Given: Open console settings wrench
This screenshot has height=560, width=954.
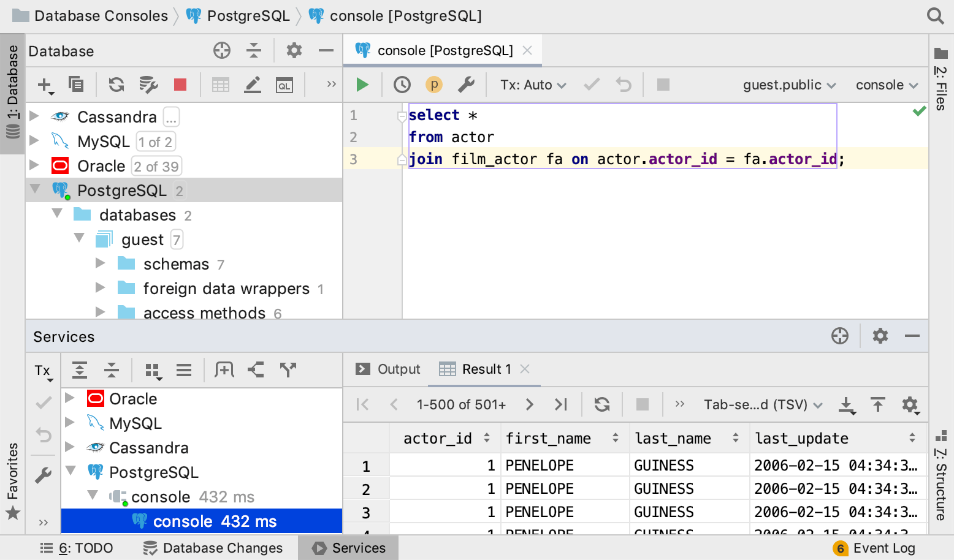Looking at the screenshot, I should 466,85.
